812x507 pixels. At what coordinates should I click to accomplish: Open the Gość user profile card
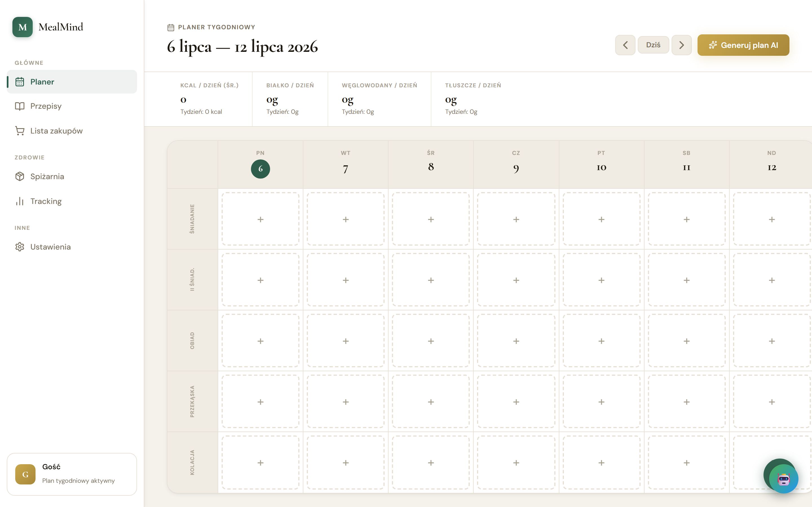72,474
